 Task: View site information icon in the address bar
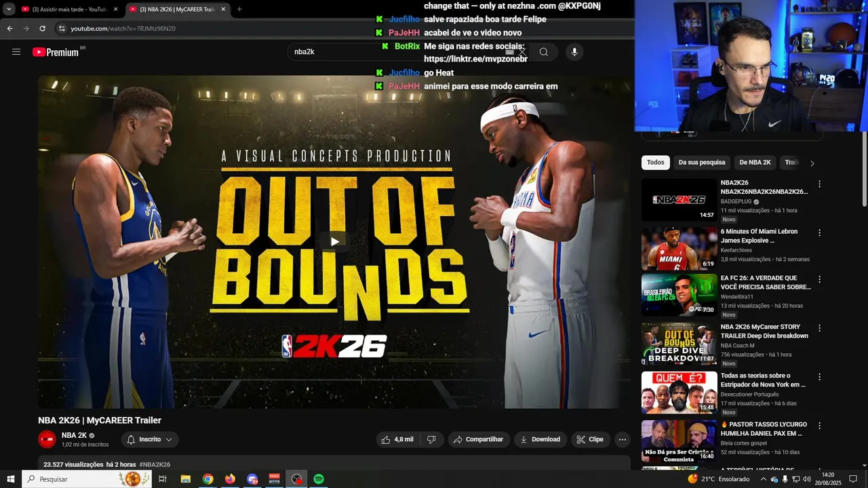(x=62, y=28)
